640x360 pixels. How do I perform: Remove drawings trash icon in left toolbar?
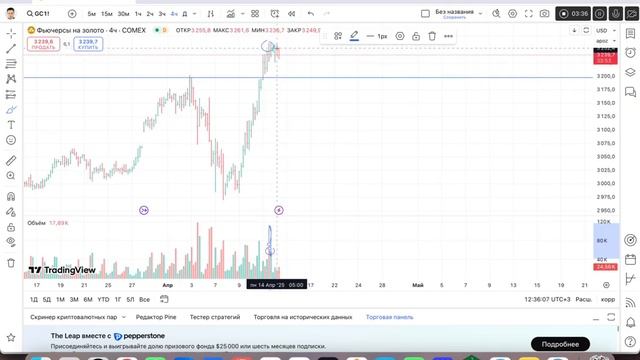click(x=11, y=263)
